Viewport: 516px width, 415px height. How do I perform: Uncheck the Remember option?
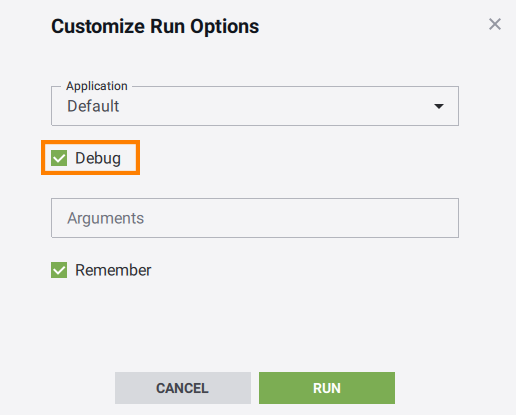[x=59, y=270]
